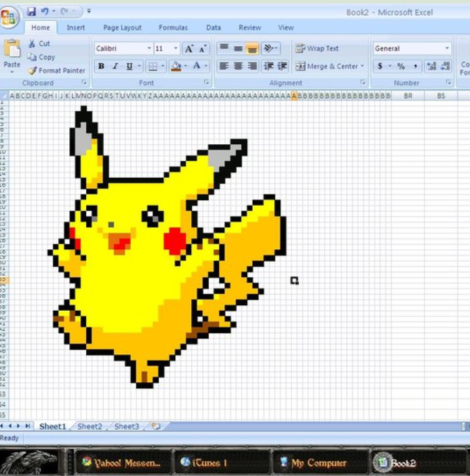Increase the cell indent
Viewport: 470px width, 476px height.
point(282,66)
